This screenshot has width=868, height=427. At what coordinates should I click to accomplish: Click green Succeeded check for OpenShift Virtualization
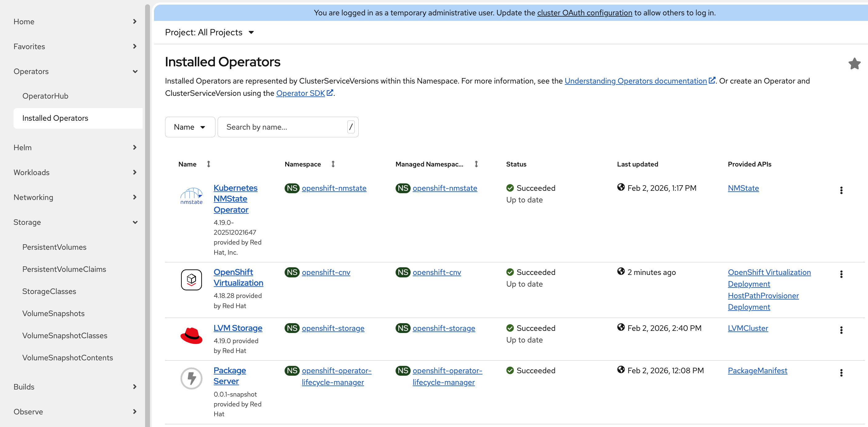(x=510, y=272)
